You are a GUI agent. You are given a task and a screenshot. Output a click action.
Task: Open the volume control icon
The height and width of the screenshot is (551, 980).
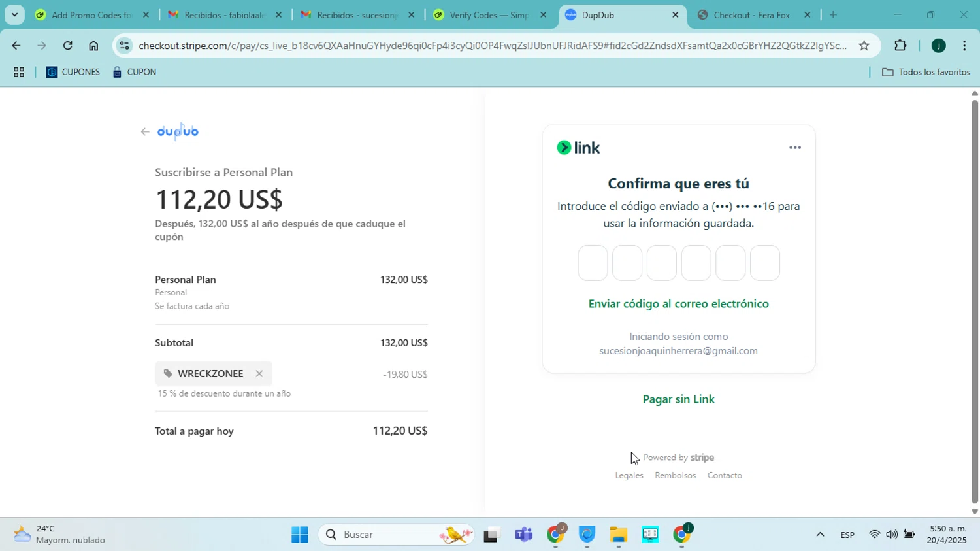pos(891,535)
